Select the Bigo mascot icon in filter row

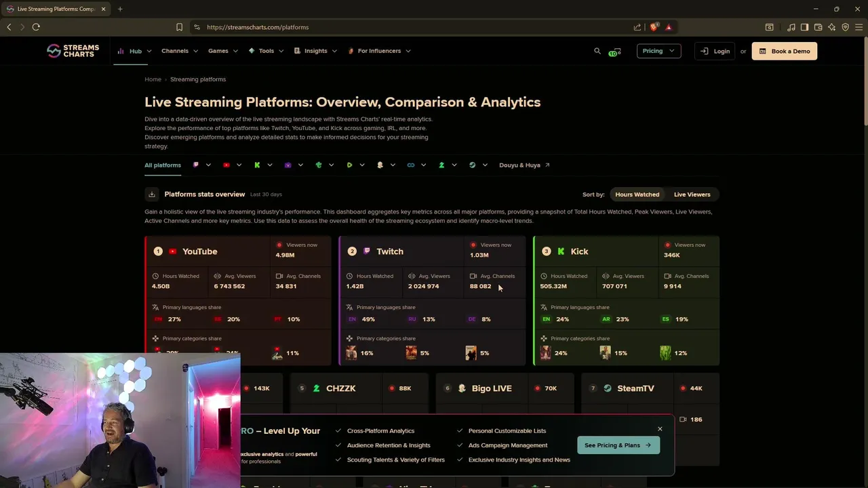click(x=380, y=165)
